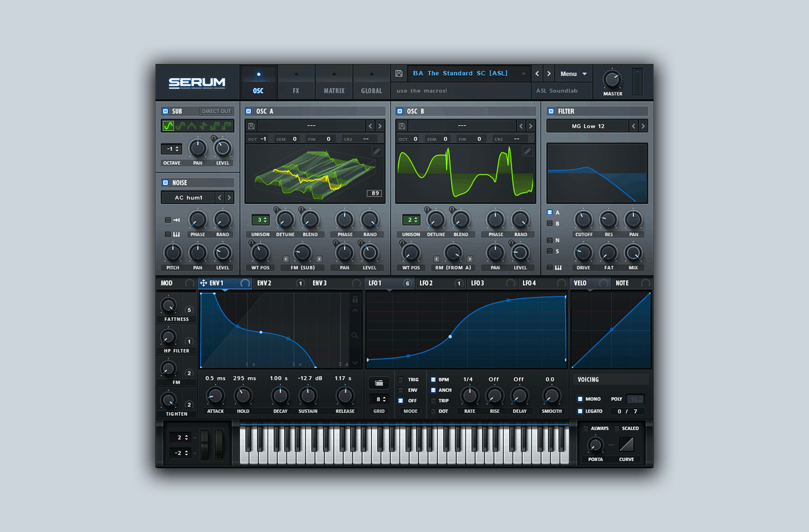Open noise sample AC hum1 menu
This screenshot has width=809, height=532.
click(188, 197)
